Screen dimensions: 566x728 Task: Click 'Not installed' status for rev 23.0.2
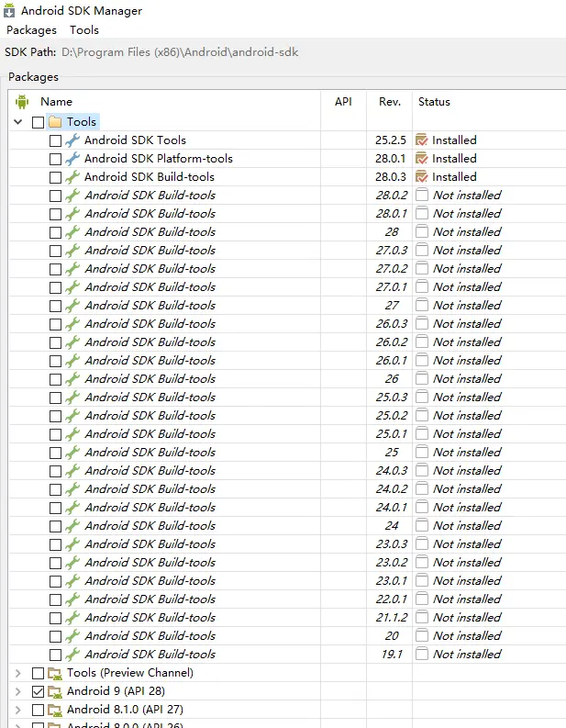[x=467, y=562]
